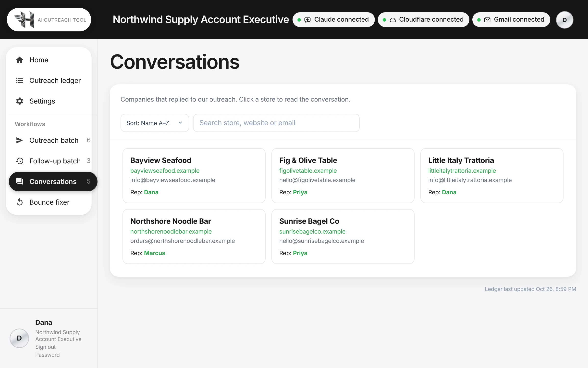Viewport: 588px width, 368px height.
Task: Click the Claude connected status pill
Action: [x=334, y=20]
